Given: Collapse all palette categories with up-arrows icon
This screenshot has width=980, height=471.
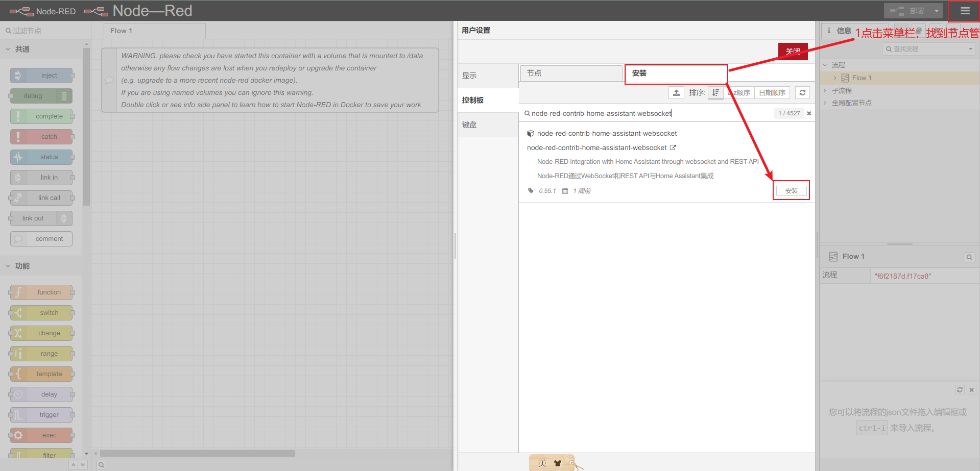Looking at the screenshot, I should tap(73, 465).
